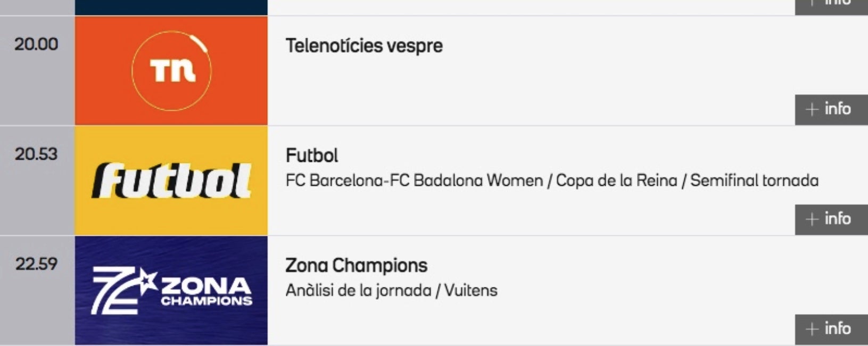Select the 22.59 time slot

coord(36,263)
